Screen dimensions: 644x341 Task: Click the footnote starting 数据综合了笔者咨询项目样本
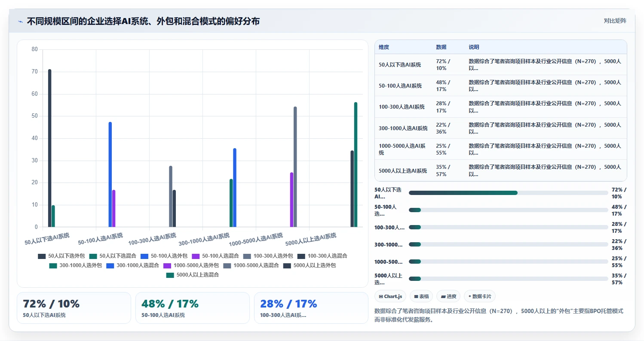click(499, 315)
